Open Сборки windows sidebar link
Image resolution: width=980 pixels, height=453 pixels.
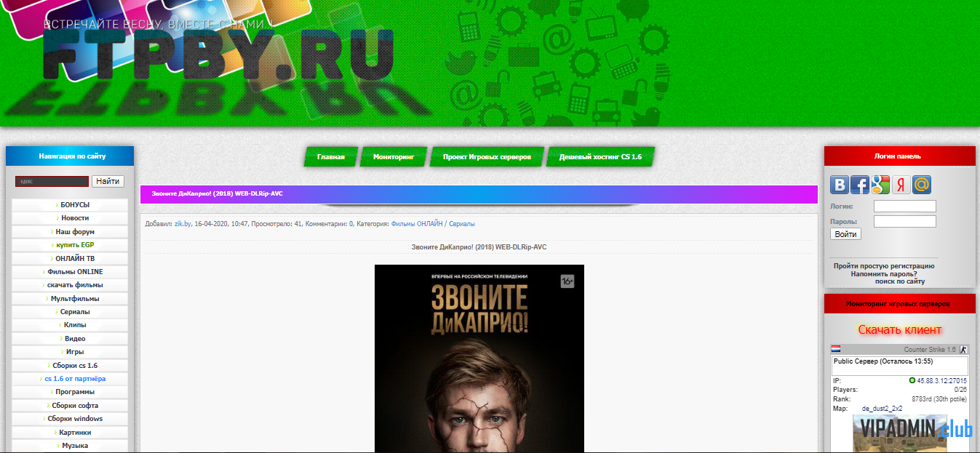(70, 419)
